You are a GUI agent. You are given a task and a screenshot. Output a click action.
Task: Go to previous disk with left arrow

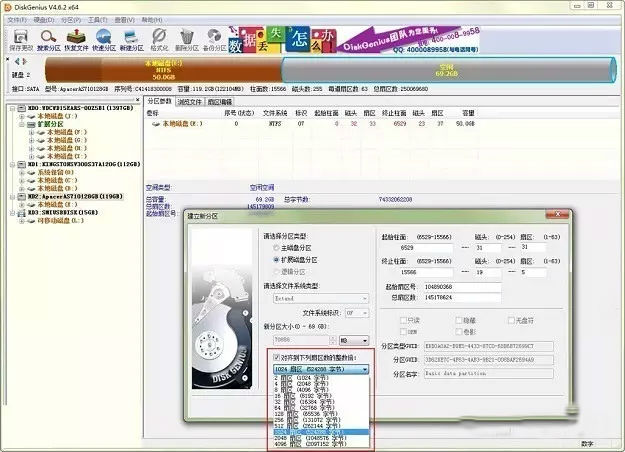[x=17, y=61]
